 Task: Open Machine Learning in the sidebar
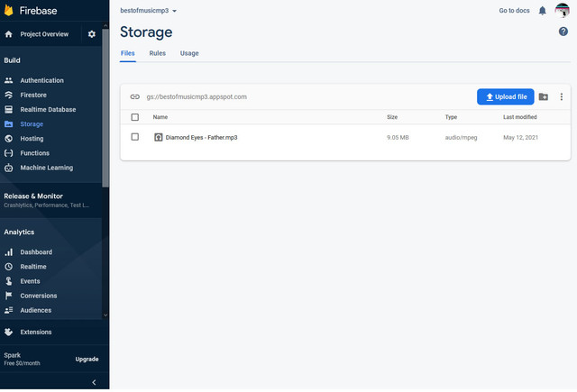[47, 168]
